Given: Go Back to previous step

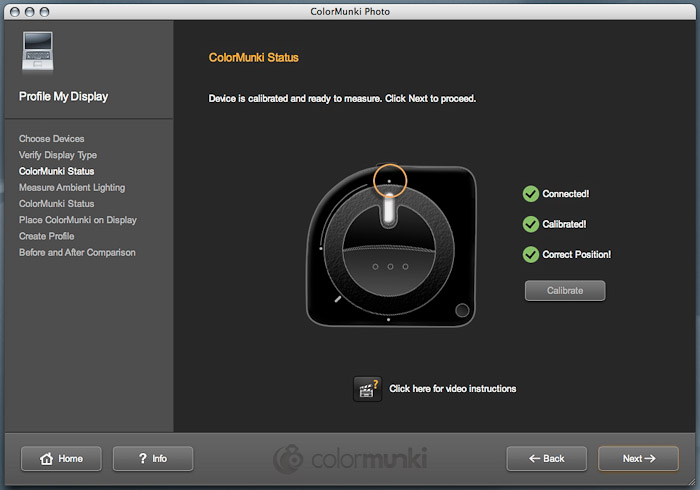Looking at the screenshot, I should click(547, 459).
